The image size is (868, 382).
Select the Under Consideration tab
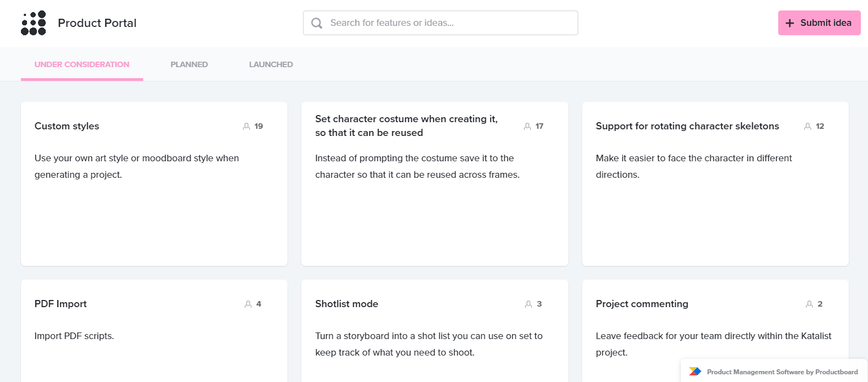click(x=82, y=64)
